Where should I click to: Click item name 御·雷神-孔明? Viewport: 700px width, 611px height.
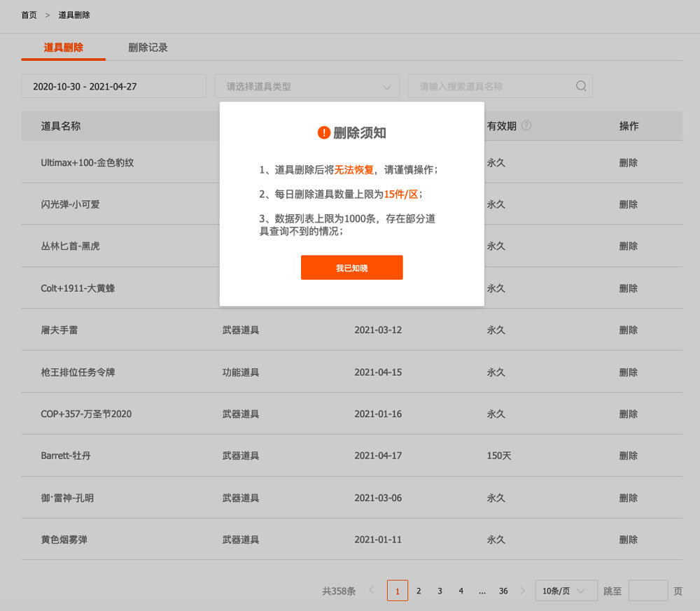point(67,498)
